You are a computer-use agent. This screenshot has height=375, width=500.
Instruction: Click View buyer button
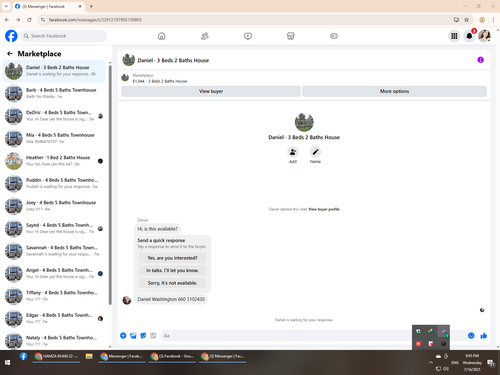click(211, 91)
